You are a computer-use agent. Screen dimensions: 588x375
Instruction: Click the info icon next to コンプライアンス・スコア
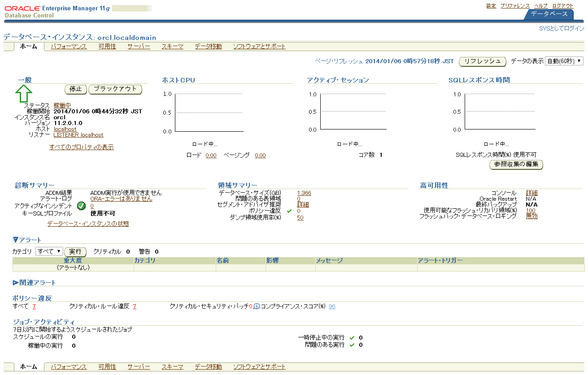257,306
